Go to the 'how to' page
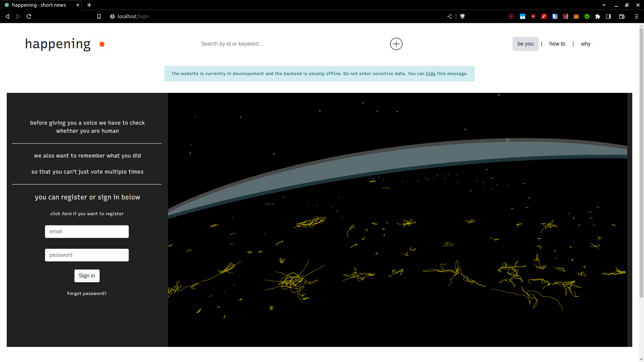Image resolution: width=644 pixels, height=362 pixels. 557,44
